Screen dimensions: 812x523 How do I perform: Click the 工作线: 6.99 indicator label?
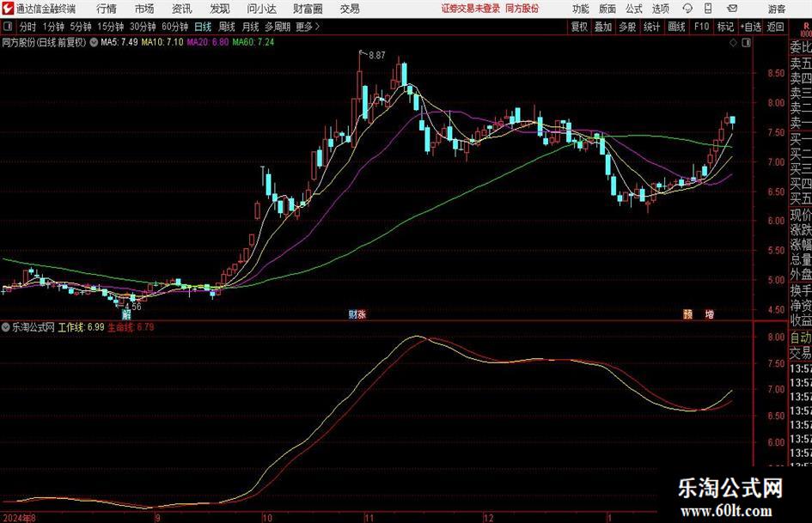click(x=81, y=327)
